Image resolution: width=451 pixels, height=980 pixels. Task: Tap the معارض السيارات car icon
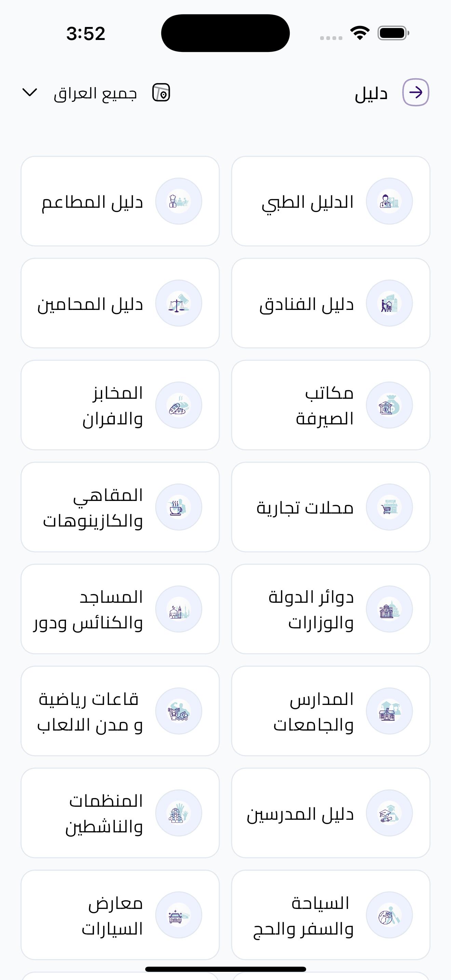(x=179, y=915)
